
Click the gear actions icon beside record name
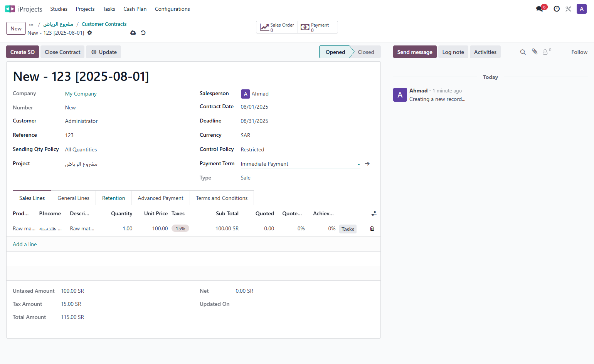[90, 33]
